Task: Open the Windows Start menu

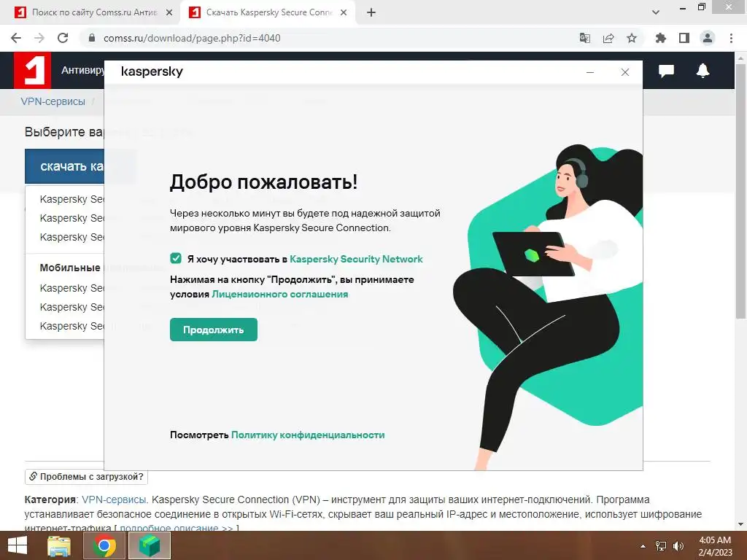Action: [x=18, y=545]
